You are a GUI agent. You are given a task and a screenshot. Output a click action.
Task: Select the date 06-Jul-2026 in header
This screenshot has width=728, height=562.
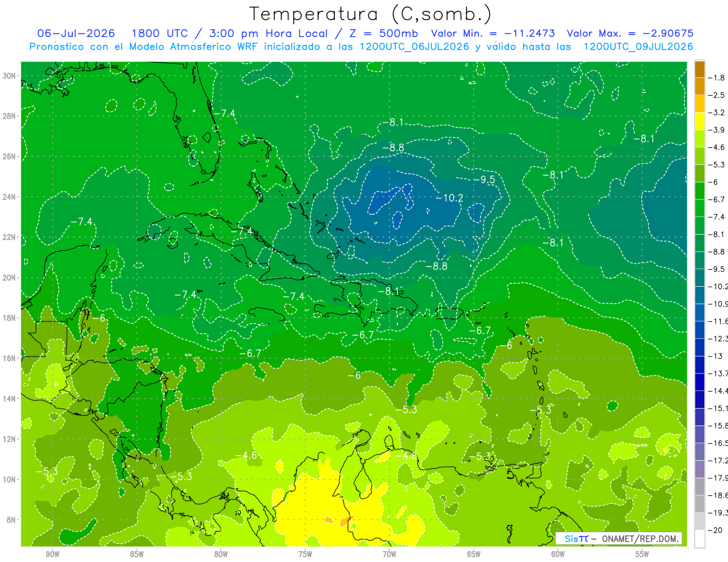click(76, 33)
